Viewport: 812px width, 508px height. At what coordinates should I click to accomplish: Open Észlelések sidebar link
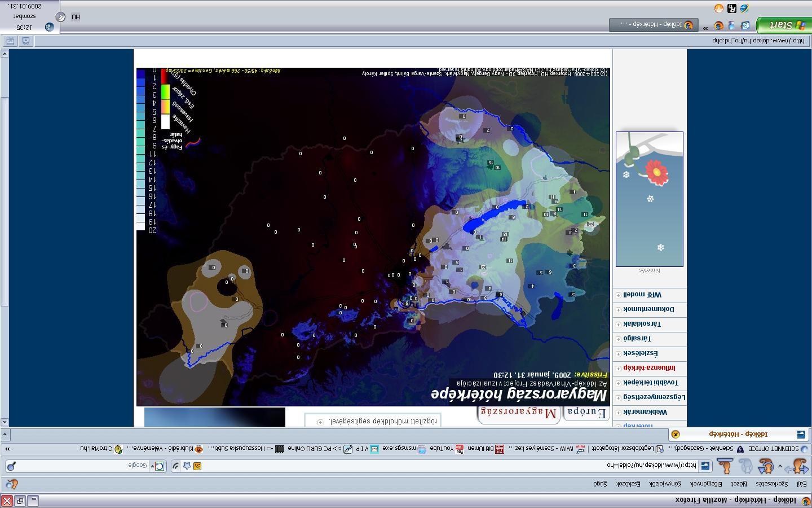[x=641, y=353]
